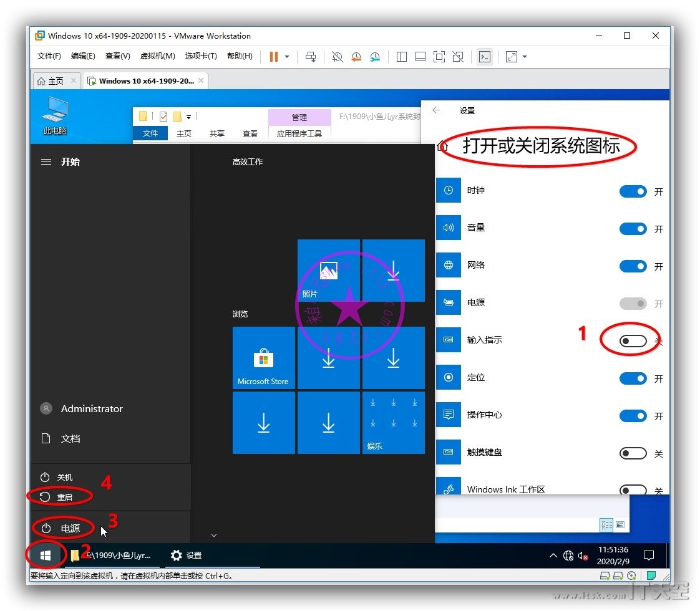Toggle the thumbnail bar toolbar icon
This screenshot has height=611, width=700.
(420, 57)
